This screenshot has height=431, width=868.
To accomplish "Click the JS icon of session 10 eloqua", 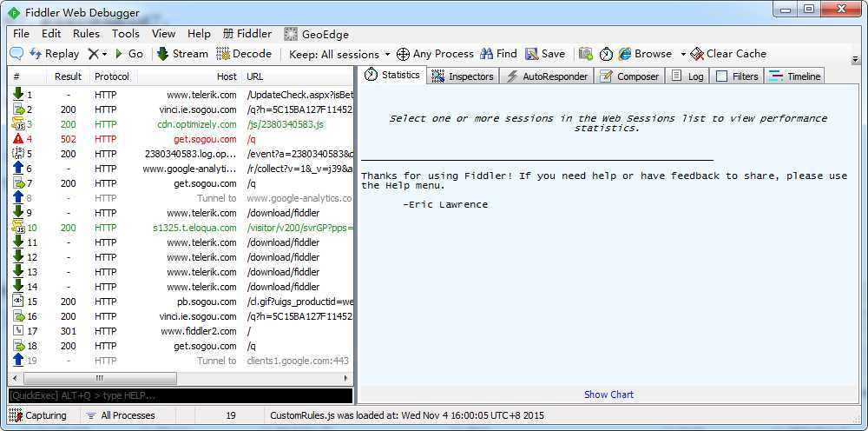I will [x=18, y=227].
